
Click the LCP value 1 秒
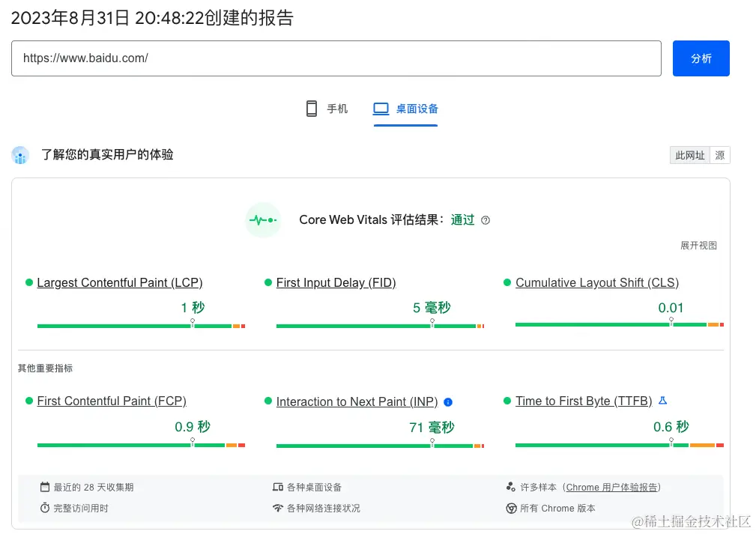(193, 308)
